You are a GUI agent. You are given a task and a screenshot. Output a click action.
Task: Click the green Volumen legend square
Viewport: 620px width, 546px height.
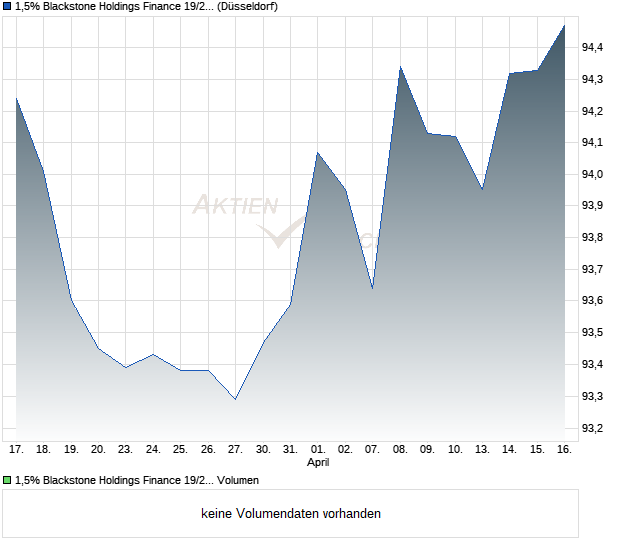(x=7, y=480)
